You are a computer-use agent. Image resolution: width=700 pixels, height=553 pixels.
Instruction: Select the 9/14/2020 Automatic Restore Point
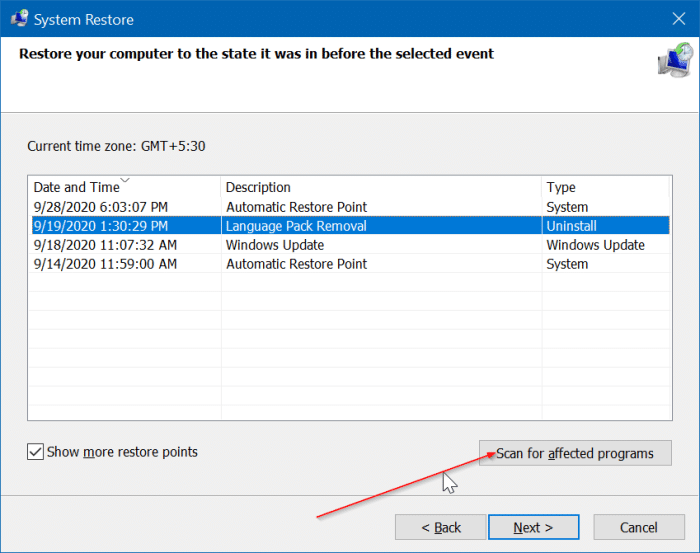click(350, 264)
